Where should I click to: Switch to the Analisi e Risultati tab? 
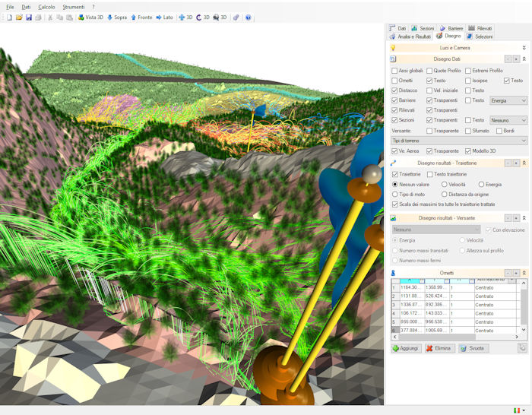[410, 36]
